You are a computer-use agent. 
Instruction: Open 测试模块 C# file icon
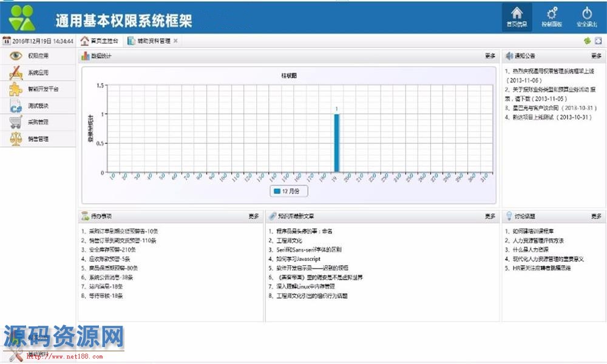pos(16,106)
